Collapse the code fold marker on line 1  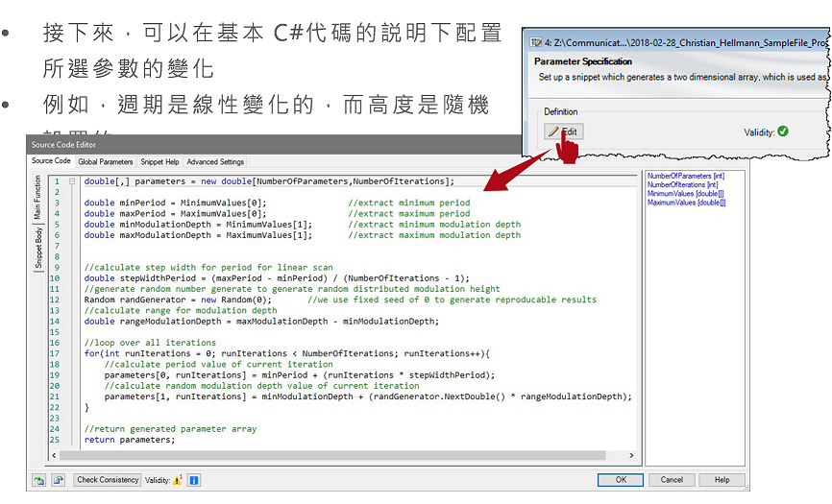click(x=72, y=180)
